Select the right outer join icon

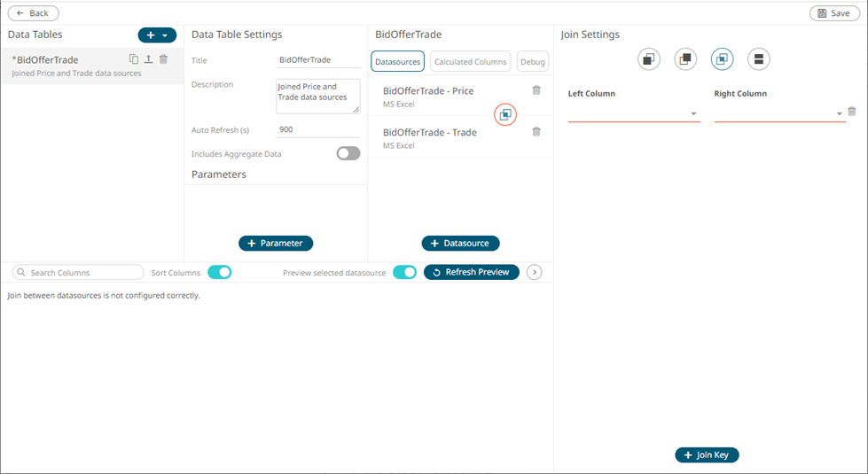tap(685, 59)
